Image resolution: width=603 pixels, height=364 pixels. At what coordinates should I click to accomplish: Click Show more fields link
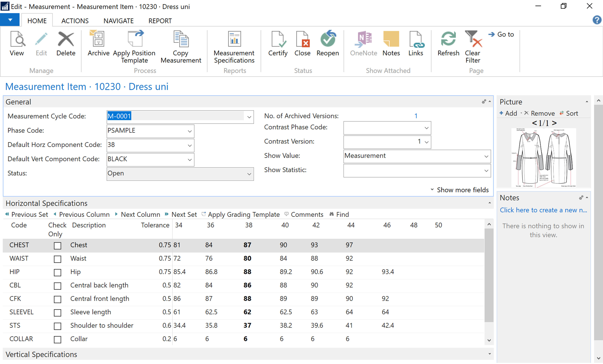462,190
